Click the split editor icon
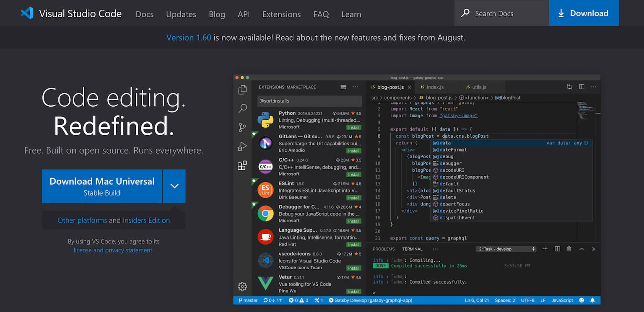The height and width of the screenshot is (312, 644). (582, 87)
